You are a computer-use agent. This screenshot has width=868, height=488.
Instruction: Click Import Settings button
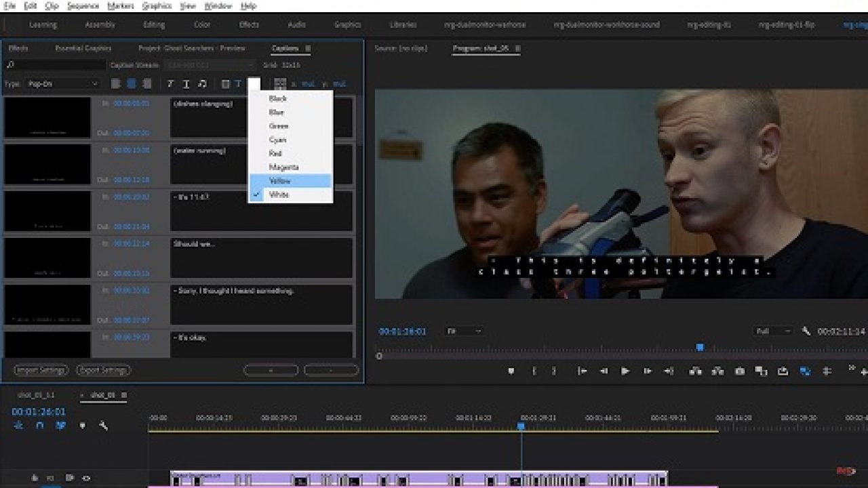(41, 370)
